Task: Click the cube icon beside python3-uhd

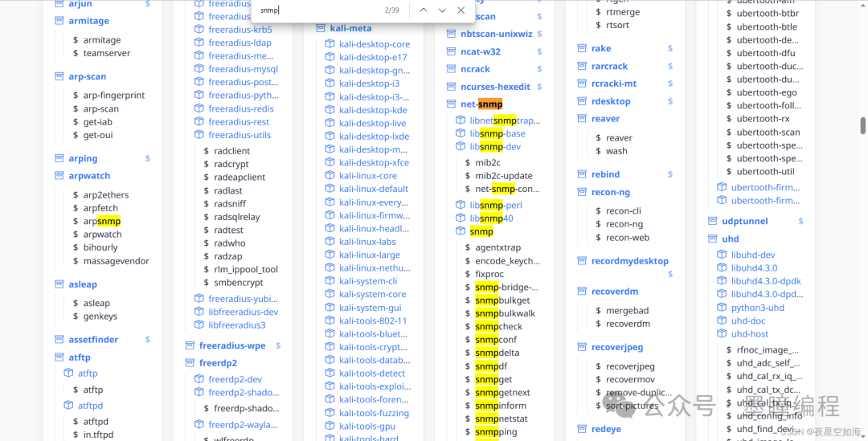Action: (x=722, y=307)
